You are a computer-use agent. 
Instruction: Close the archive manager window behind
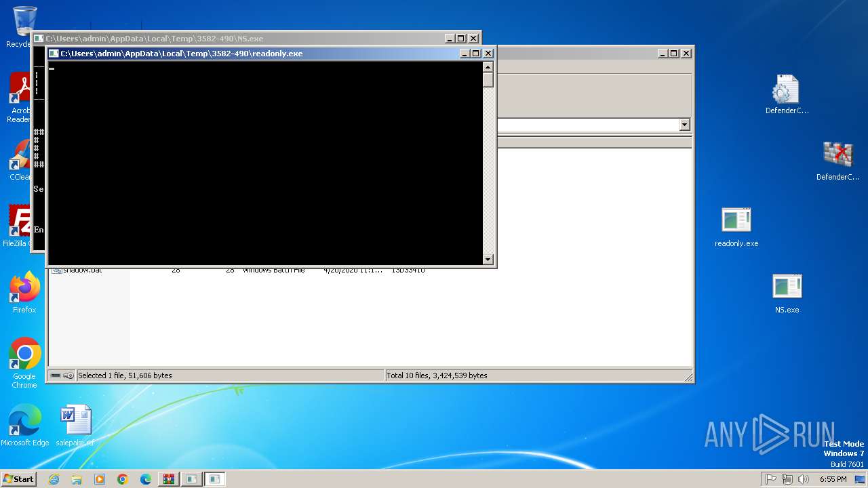pyautogui.click(x=686, y=54)
